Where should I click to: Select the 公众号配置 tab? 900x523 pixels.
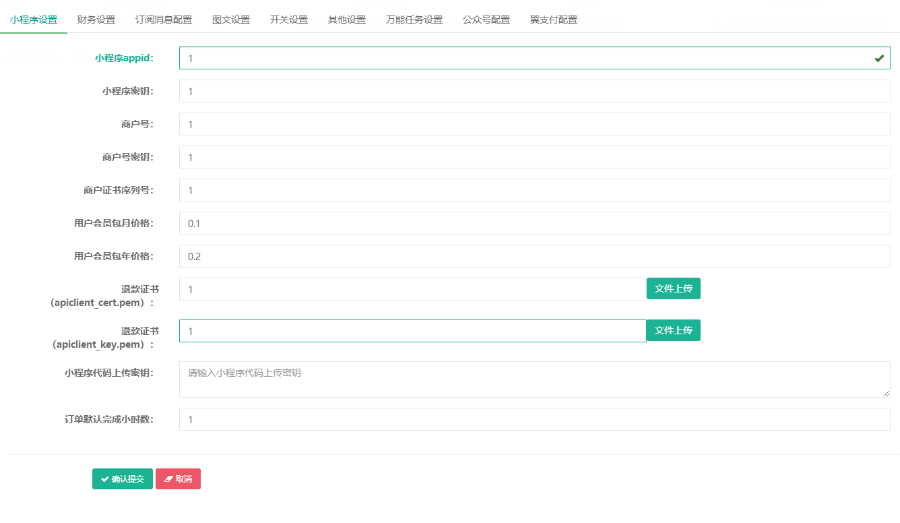(x=486, y=20)
